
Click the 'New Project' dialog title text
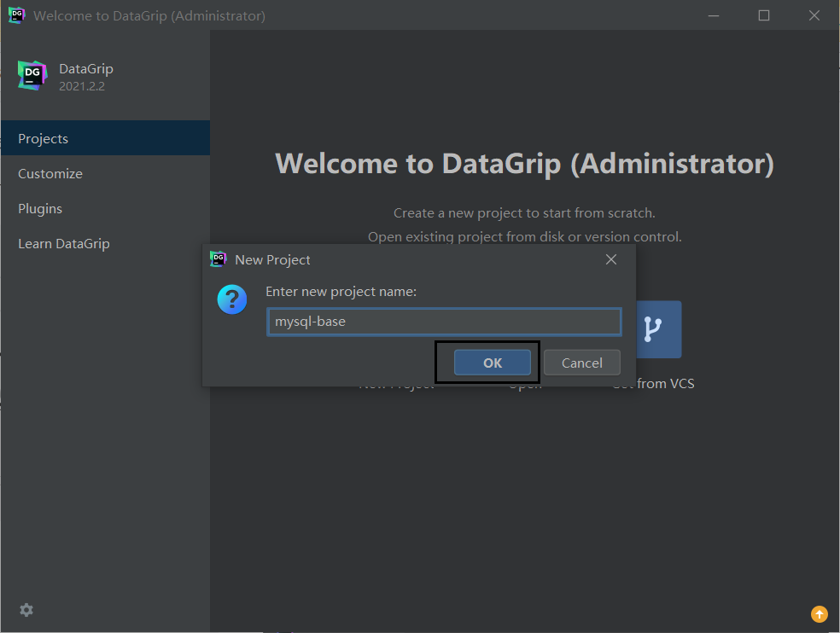coord(272,259)
